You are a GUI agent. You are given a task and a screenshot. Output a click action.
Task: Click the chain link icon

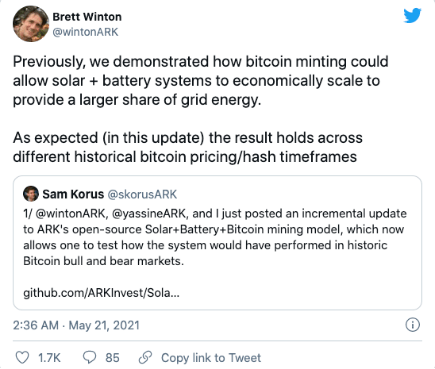(145, 358)
